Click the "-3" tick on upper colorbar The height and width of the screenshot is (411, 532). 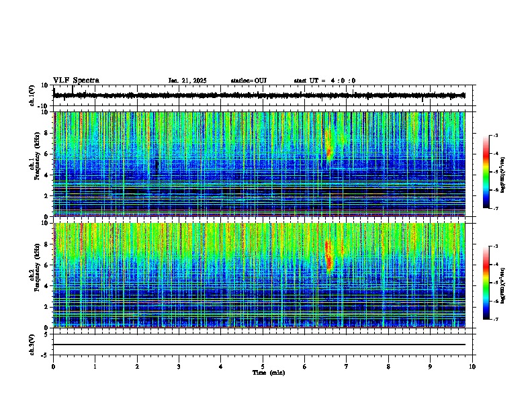coord(495,136)
